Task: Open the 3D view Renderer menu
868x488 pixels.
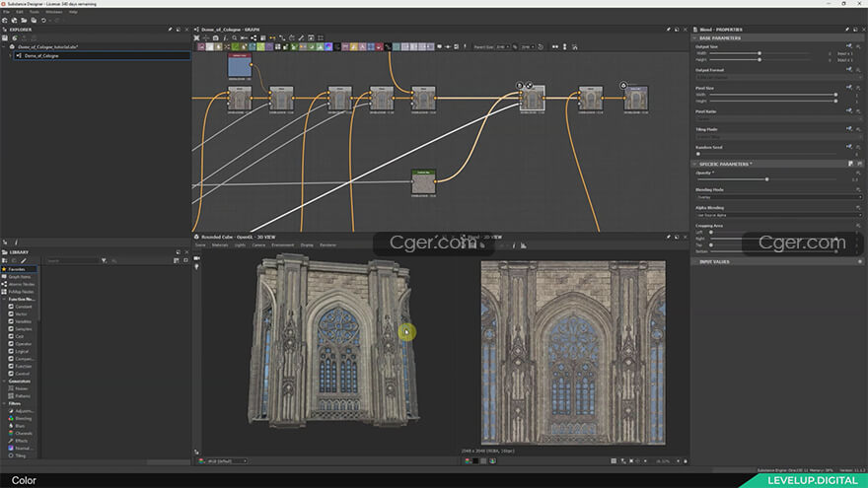Action: click(327, 245)
